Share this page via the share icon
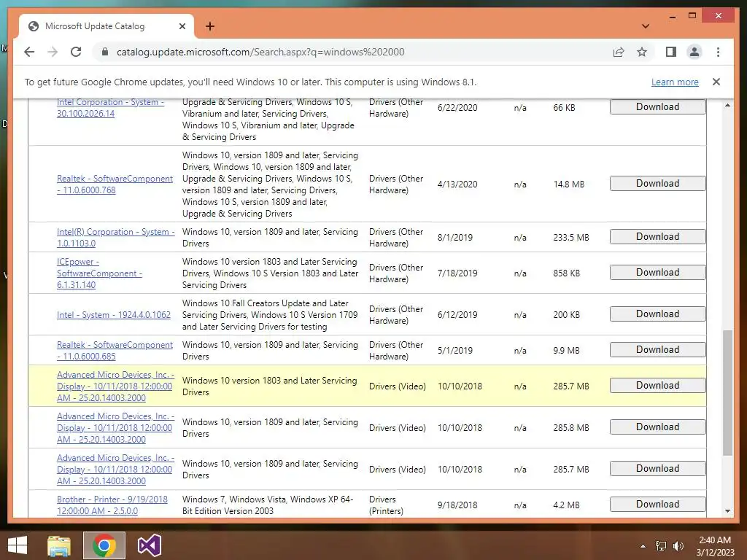Viewport: 747px width, 560px height. click(x=619, y=52)
